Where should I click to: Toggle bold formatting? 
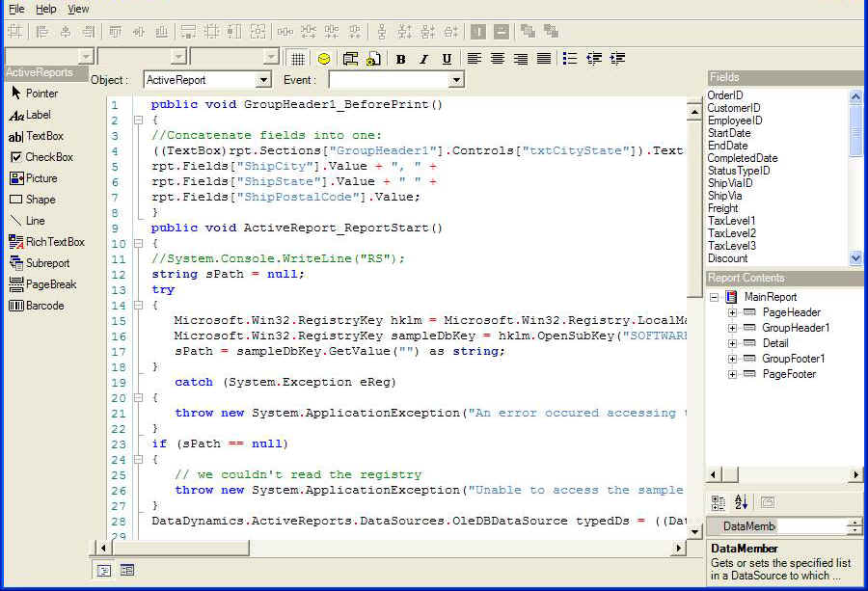[x=401, y=59]
